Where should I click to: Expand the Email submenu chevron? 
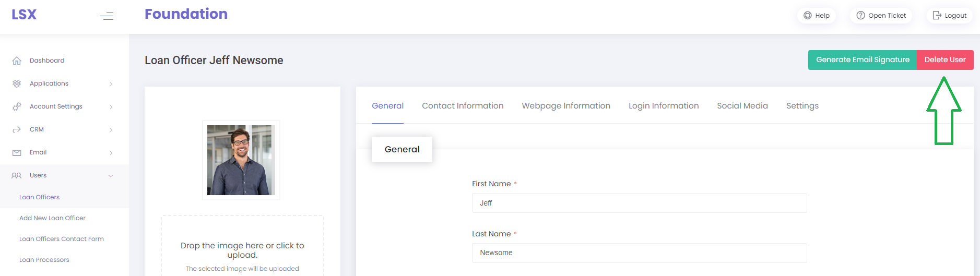111,153
